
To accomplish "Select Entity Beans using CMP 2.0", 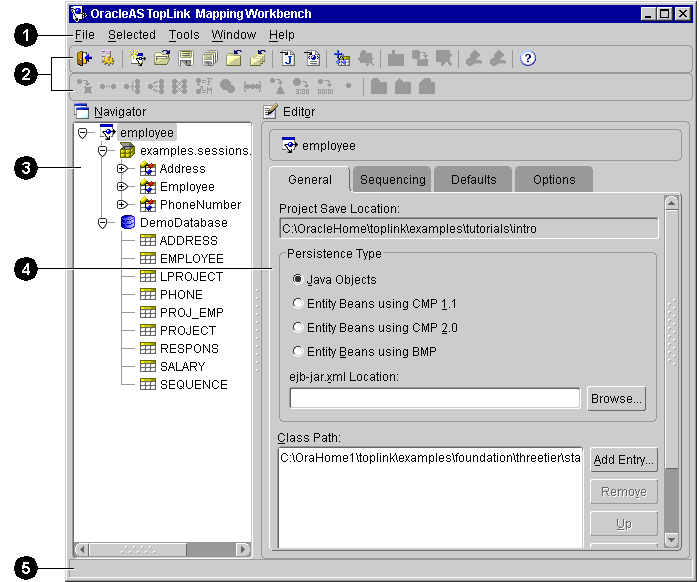I will point(298,328).
